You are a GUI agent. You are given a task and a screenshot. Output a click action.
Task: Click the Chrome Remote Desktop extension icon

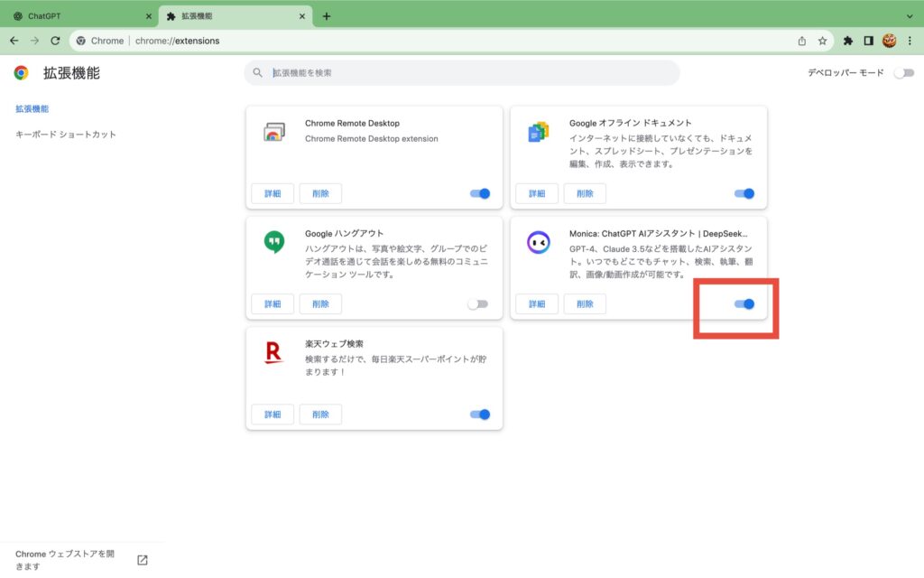274,132
